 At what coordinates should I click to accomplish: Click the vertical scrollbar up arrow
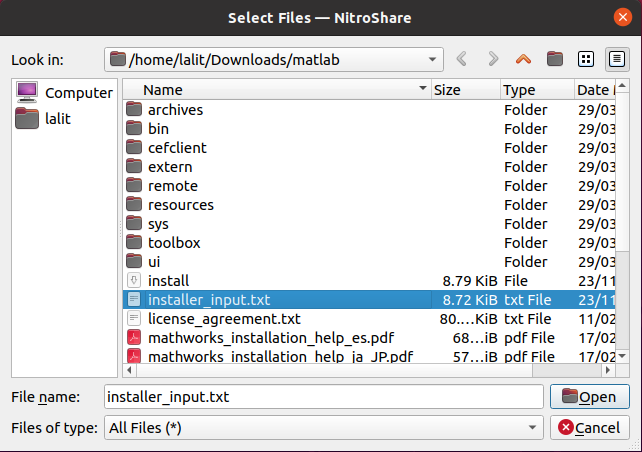(622, 86)
